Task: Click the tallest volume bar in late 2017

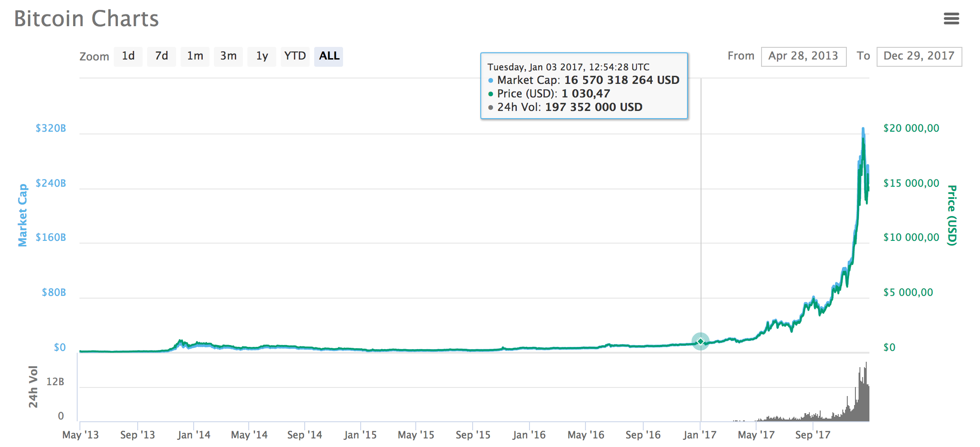Action: [x=866, y=392]
